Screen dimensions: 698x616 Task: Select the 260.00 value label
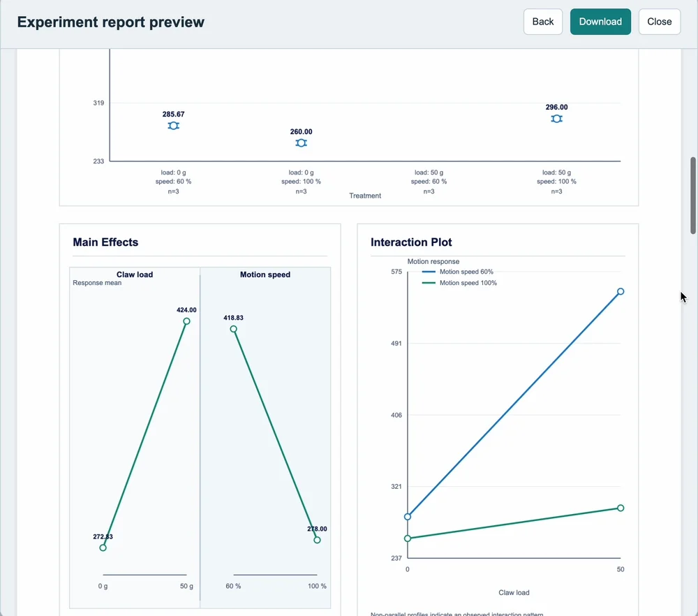pyautogui.click(x=302, y=131)
